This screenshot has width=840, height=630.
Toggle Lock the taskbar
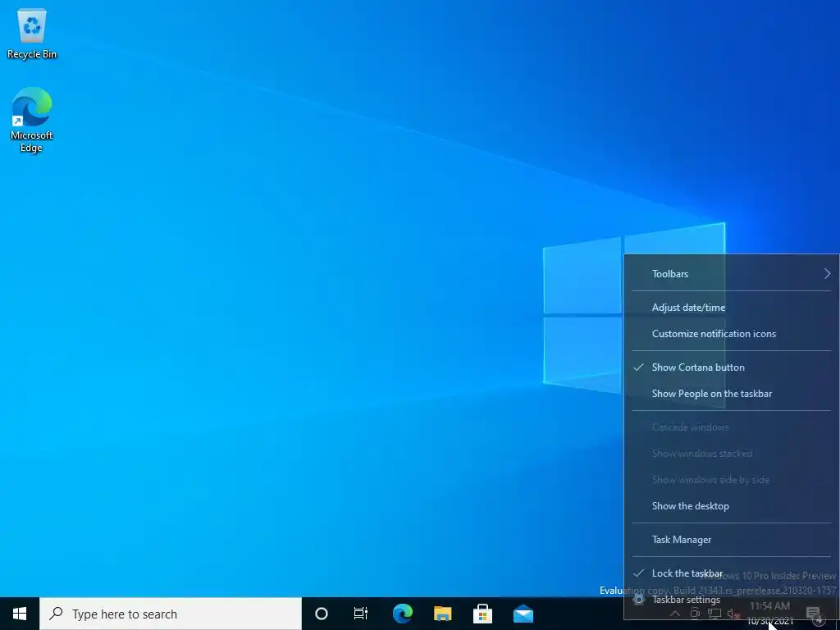732,573
